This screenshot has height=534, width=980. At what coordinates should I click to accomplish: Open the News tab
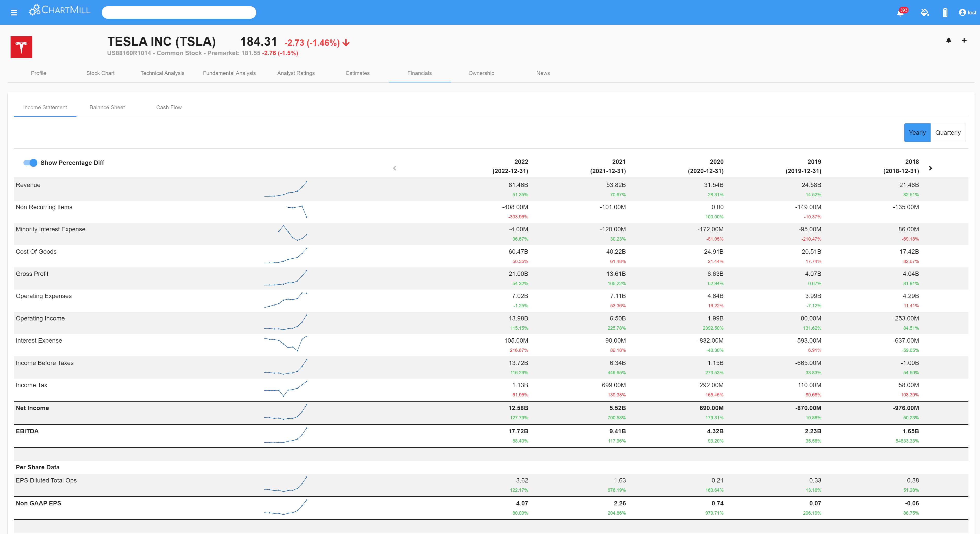click(x=543, y=73)
